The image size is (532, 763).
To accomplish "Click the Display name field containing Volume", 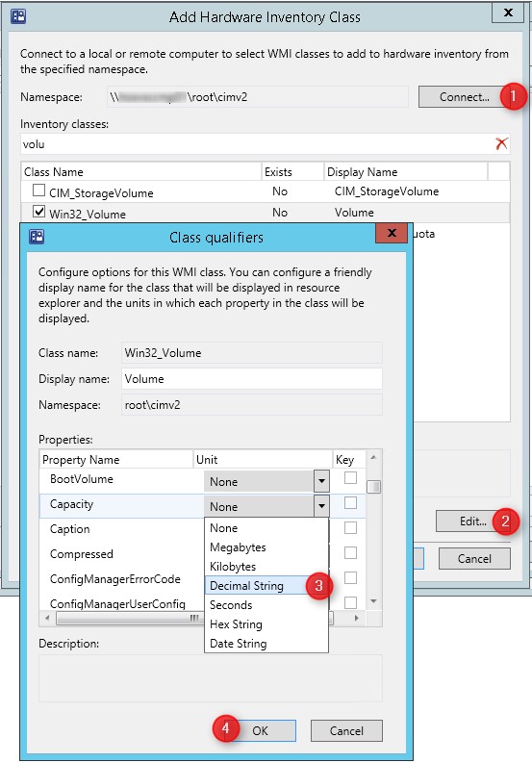I will (252, 378).
